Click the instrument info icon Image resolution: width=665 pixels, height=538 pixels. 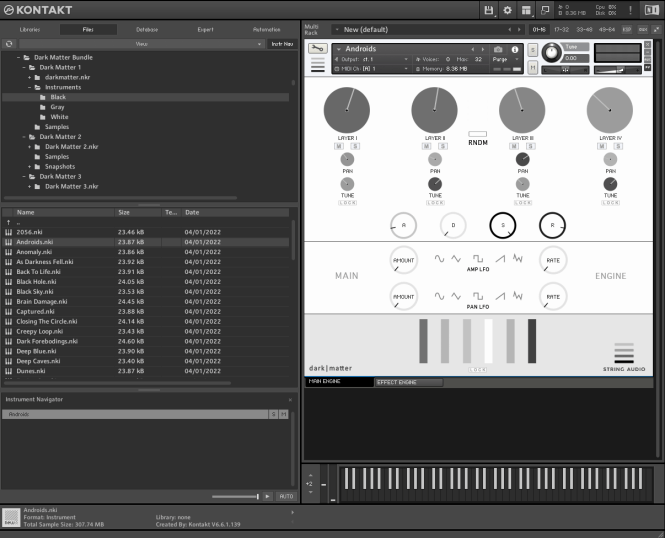click(515, 49)
